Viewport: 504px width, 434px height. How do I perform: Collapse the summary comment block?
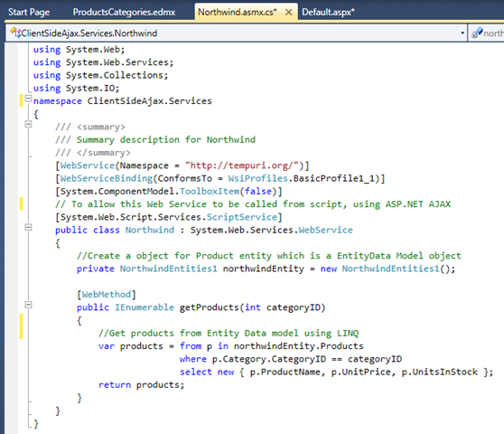(28, 124)
